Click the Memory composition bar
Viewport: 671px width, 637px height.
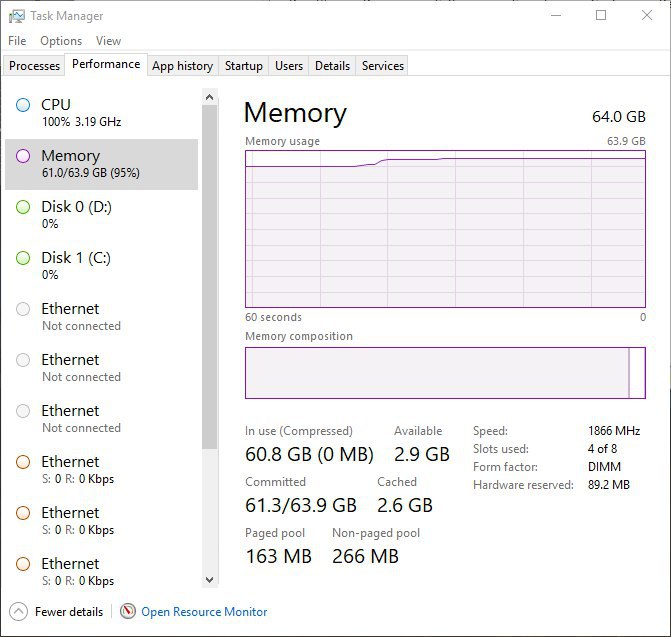(445, 373)
